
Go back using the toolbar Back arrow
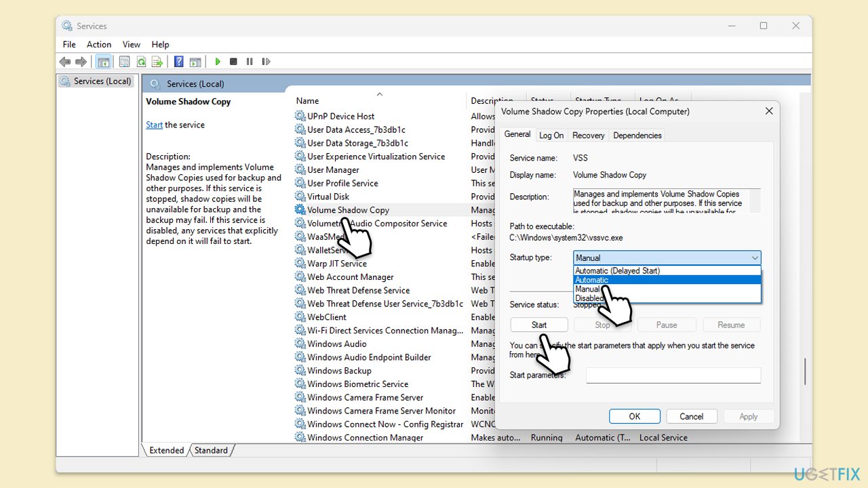point(65,62)
